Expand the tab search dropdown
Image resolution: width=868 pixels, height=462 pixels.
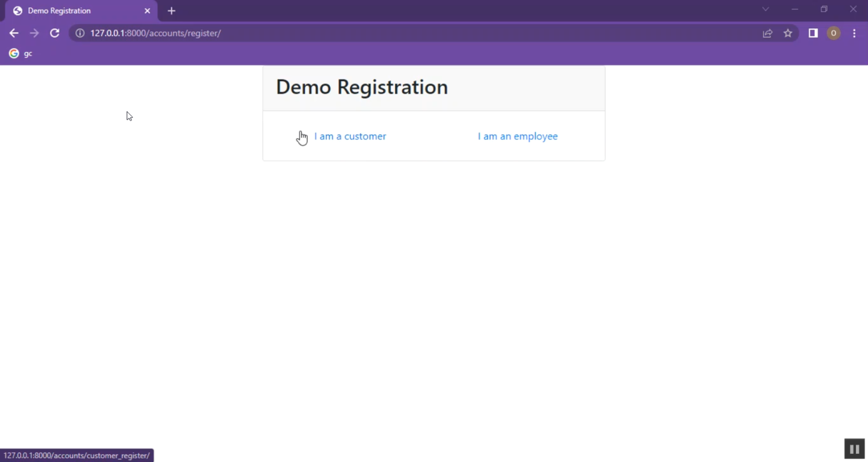[x=766, y=9]
